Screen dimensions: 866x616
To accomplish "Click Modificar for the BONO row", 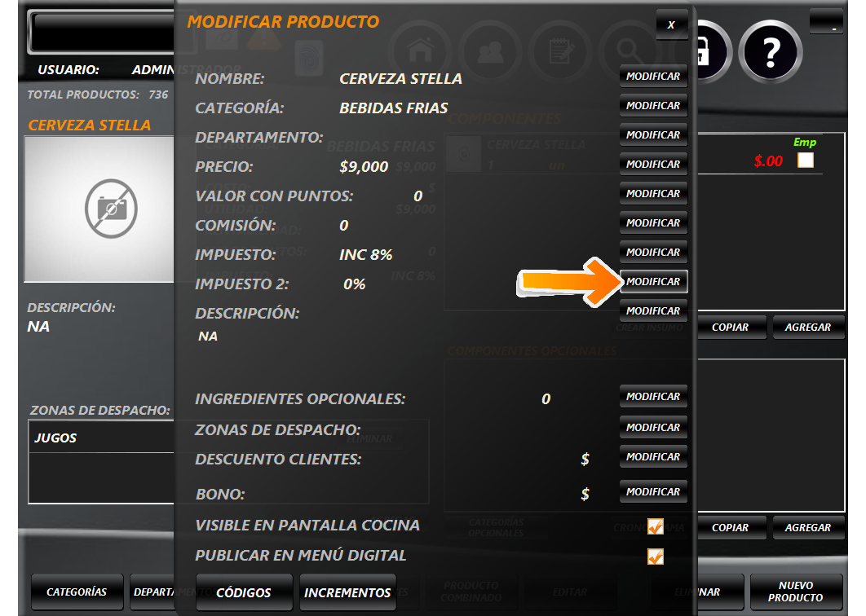I will tap(653, 492).
